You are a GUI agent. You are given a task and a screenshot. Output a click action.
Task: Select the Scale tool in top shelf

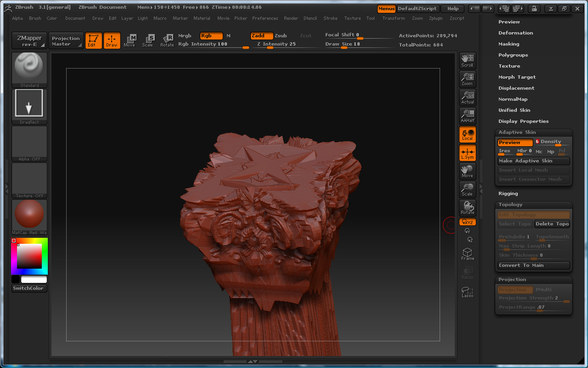pyautogui.click(x=147, y=40)
